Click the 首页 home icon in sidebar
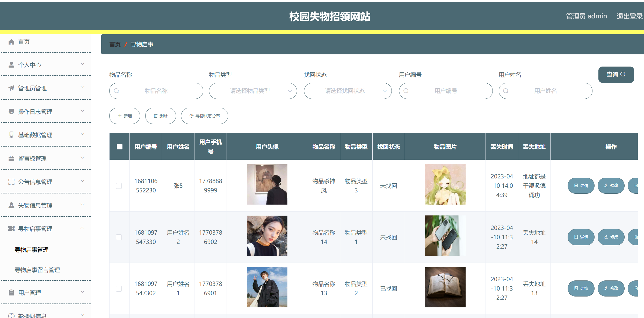This screenshot has width=644, height=318. [x=11, y=41]
